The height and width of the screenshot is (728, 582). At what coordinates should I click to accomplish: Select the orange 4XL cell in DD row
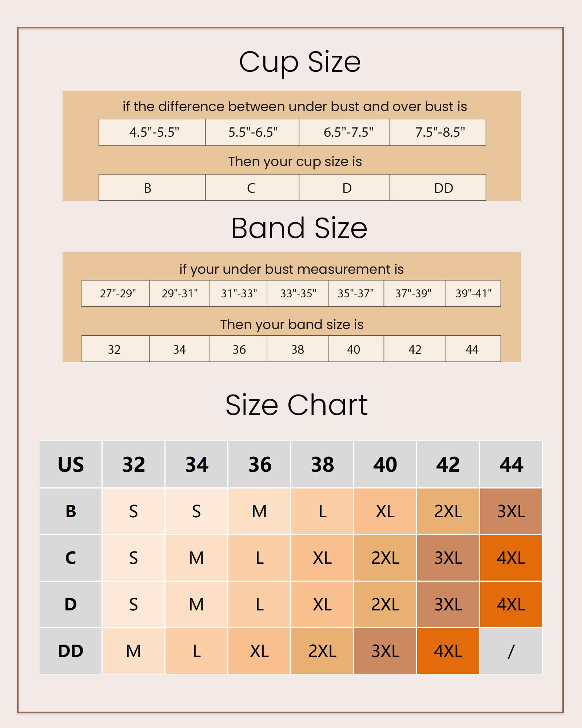(448, 651)
